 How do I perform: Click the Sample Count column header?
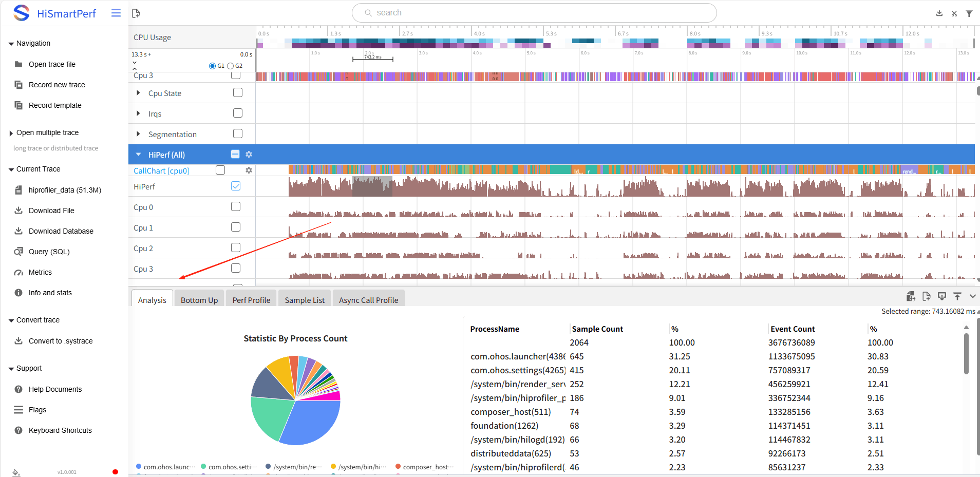point(597,329)
